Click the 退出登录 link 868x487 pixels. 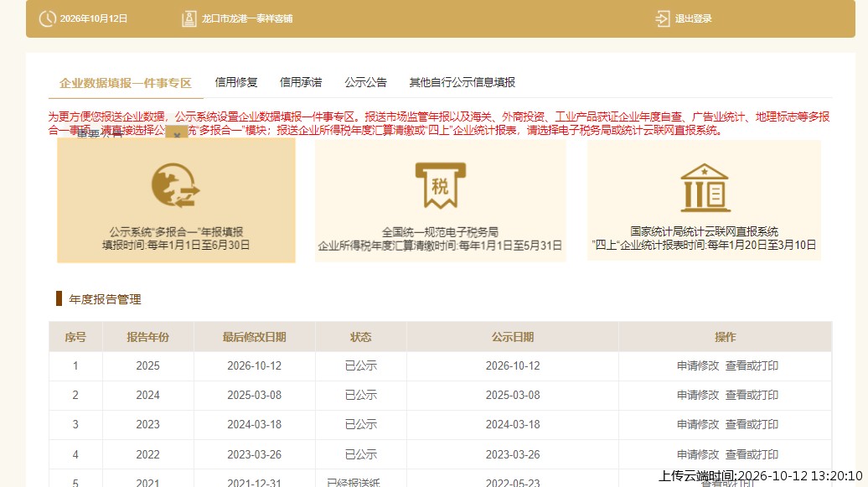pyautogui.click(x=693, y=18)
